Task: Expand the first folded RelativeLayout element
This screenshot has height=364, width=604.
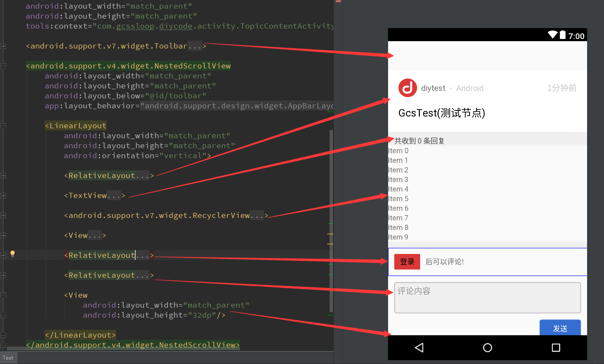Action: pos(143,175)
